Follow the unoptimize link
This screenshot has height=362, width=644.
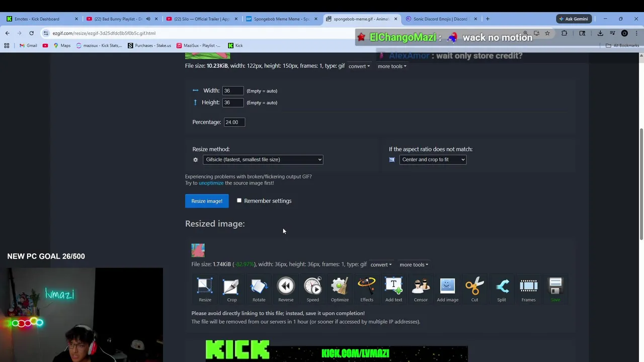pyautogui.click(x=211, y=183)
